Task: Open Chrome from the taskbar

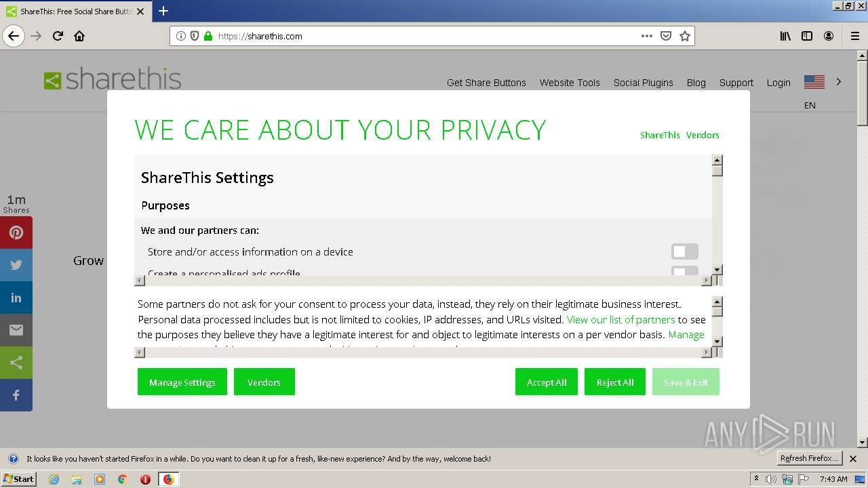Action: pos(123,479)
